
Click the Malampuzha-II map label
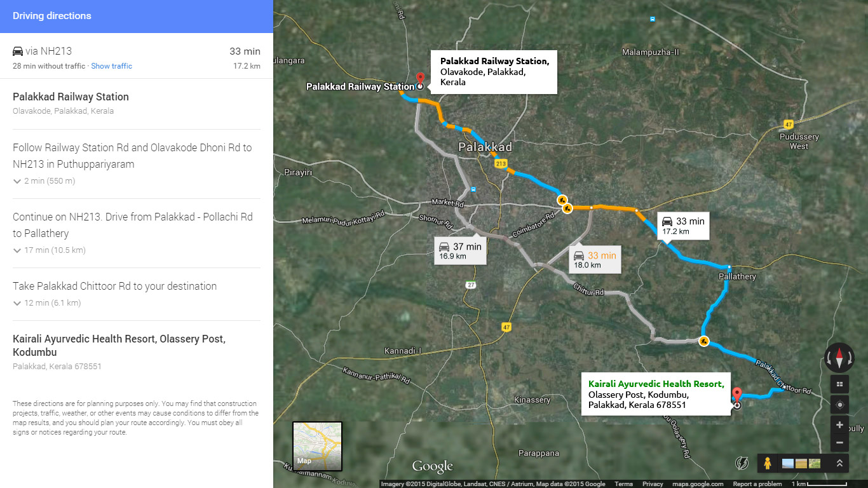(651, 51)
